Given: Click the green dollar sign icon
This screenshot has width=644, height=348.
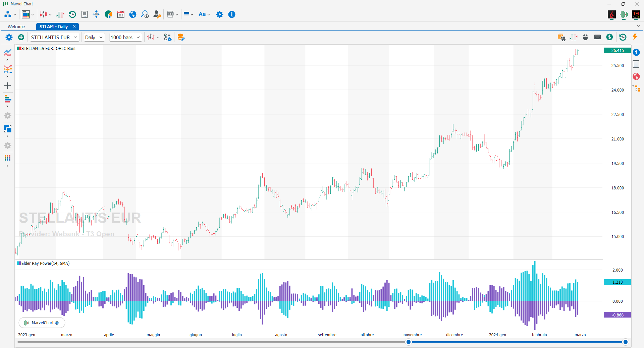Looking at the screenshot, I should 610,37.
